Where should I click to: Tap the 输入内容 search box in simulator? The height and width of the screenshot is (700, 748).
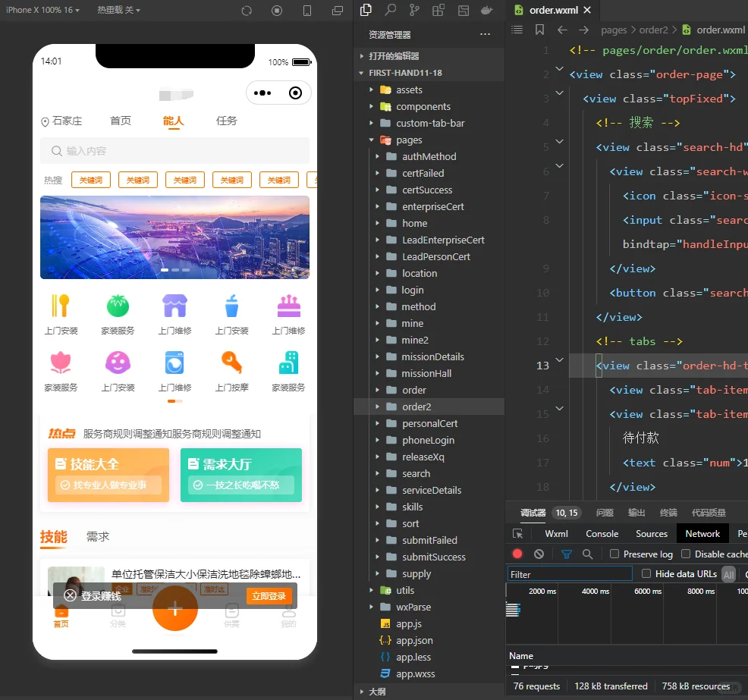coord(174,151)
